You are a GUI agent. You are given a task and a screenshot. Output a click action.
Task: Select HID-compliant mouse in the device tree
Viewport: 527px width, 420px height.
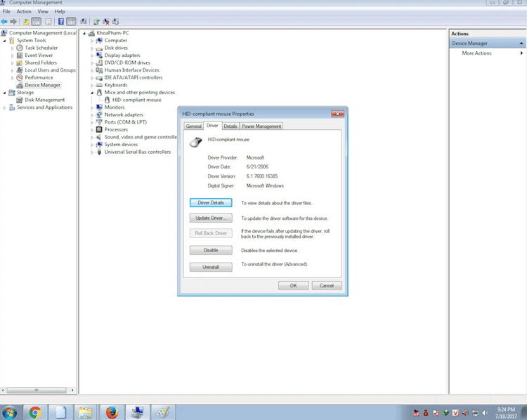[136, 100]
